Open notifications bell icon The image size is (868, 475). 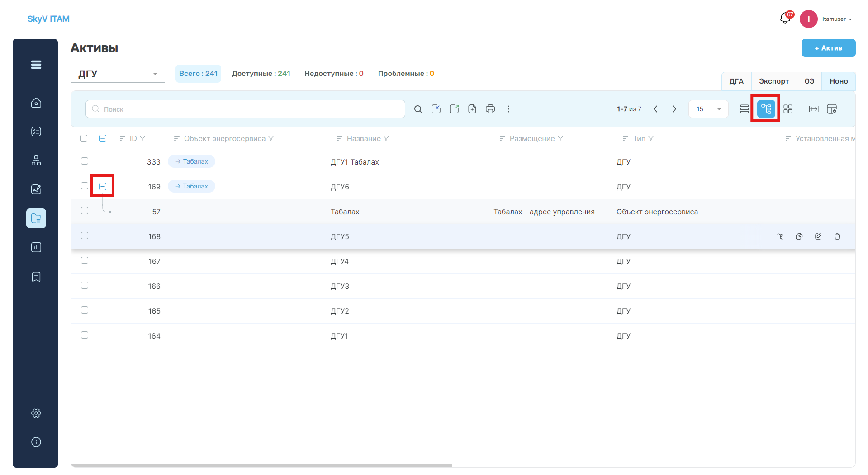click(785, 19)
